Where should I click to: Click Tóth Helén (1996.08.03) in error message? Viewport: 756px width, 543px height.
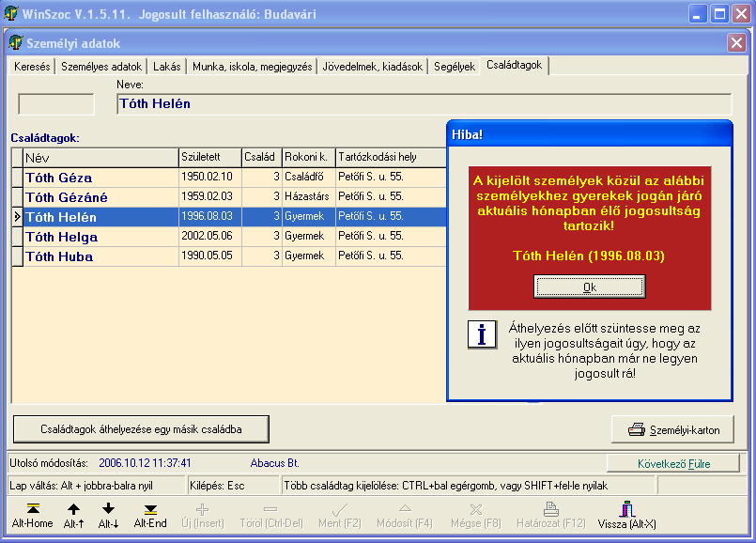coord(589,256)
